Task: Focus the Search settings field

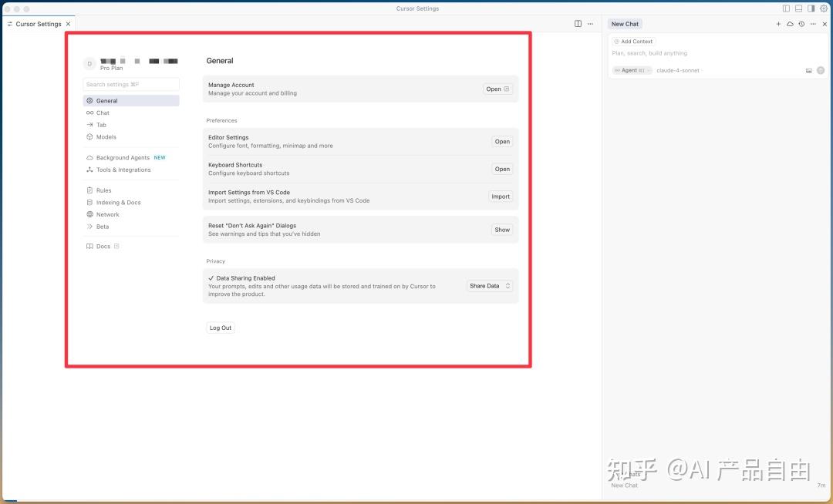Action: click(131, 84)
